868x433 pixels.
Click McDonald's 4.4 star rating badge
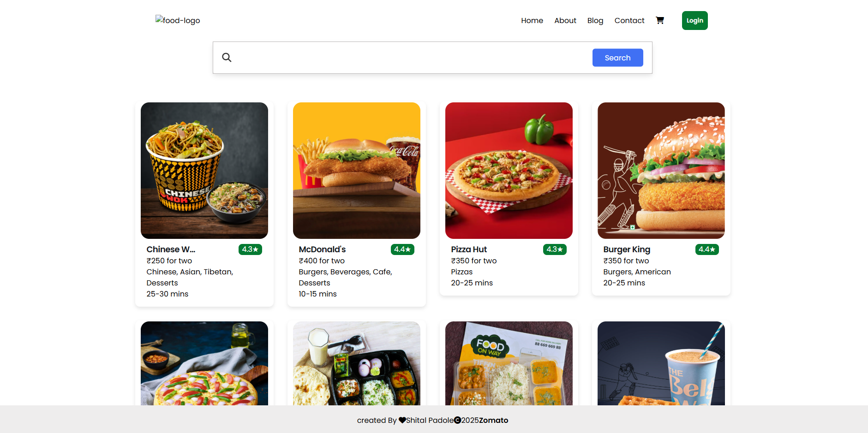[x=402, y=249]
